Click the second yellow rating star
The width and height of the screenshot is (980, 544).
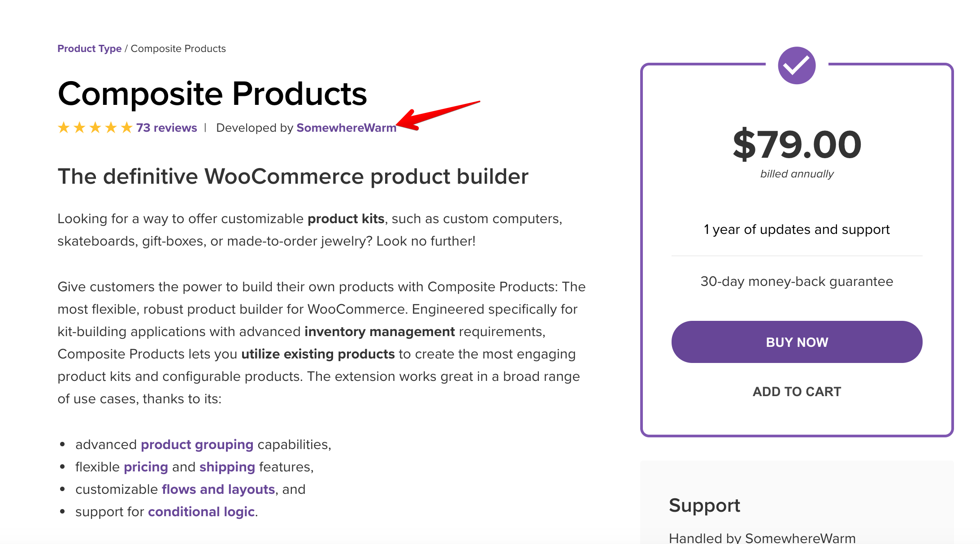coord(79,128)
